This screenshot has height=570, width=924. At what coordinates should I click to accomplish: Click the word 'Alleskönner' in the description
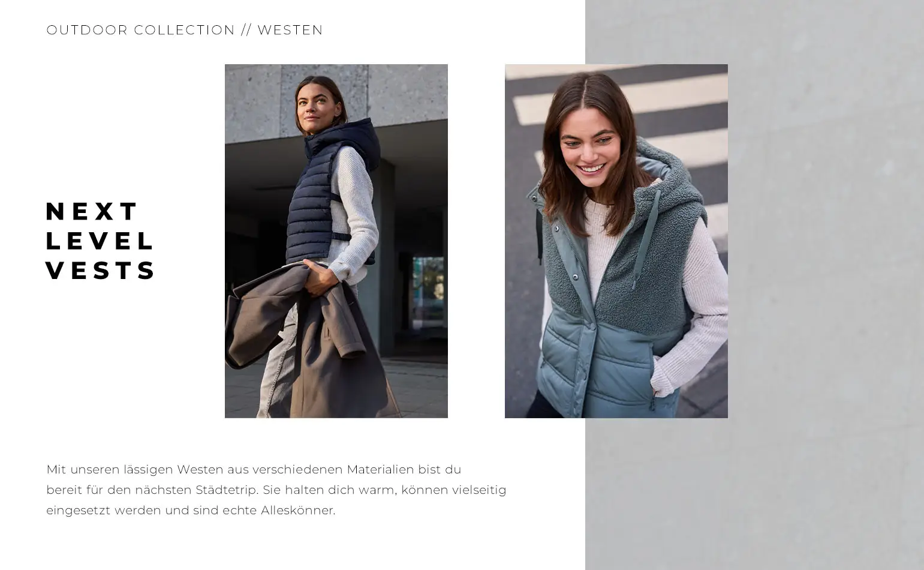(x=297, y=510)
